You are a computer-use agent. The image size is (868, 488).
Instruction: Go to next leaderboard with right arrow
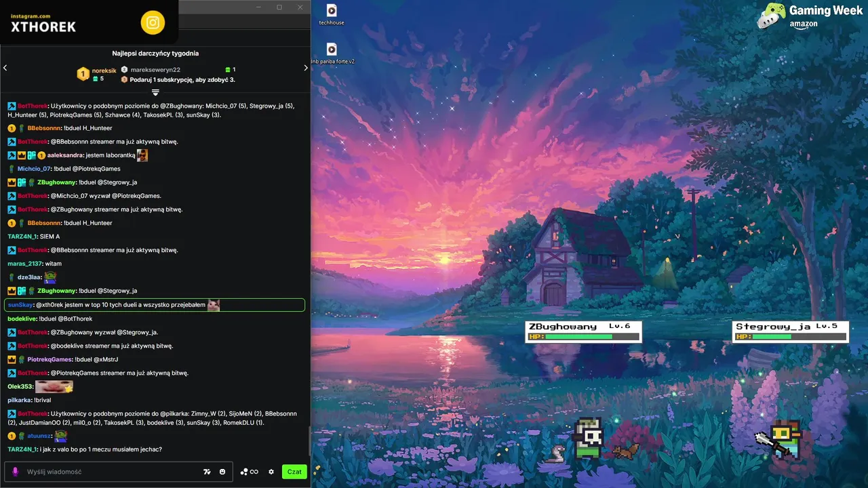click(307, 68)
